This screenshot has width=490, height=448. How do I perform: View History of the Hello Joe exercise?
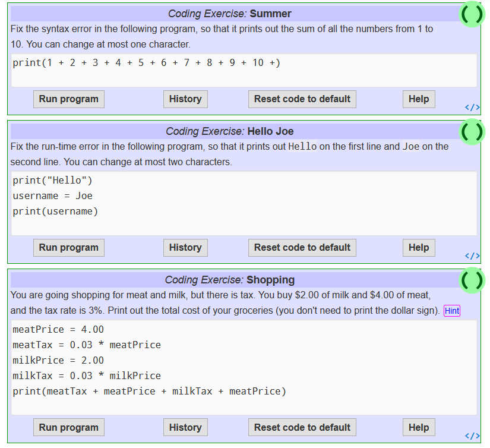click(x=185, y=247)
